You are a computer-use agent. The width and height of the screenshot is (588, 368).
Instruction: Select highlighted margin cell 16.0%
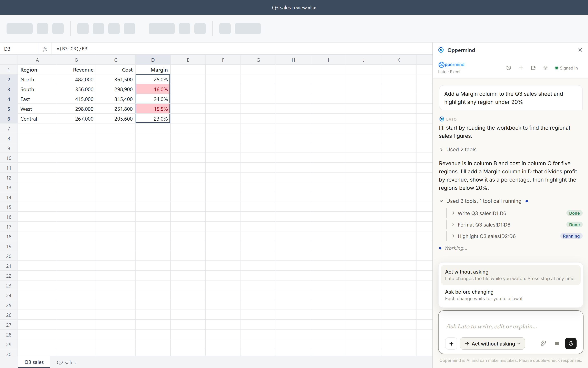(x=153, y=89)
